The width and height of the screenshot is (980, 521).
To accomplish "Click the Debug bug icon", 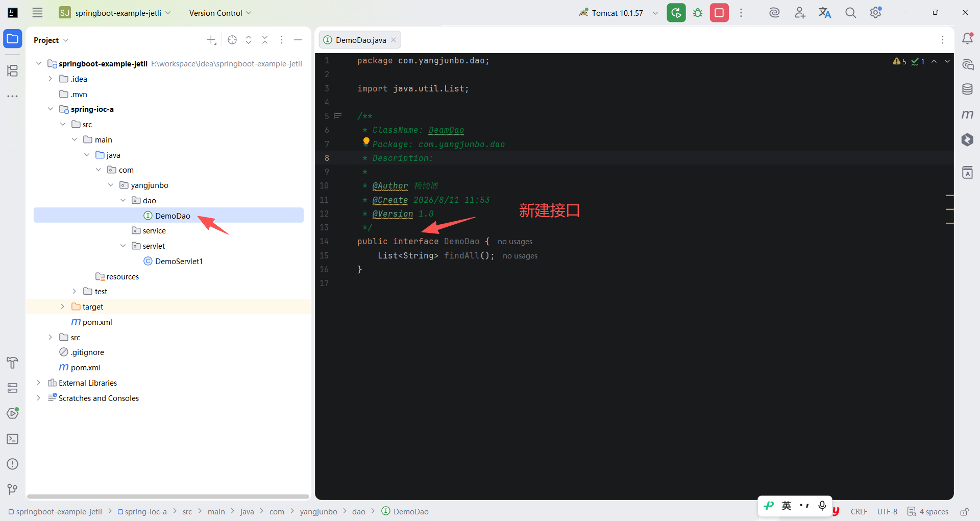I will pyautogui.click(x=698, y=13).
